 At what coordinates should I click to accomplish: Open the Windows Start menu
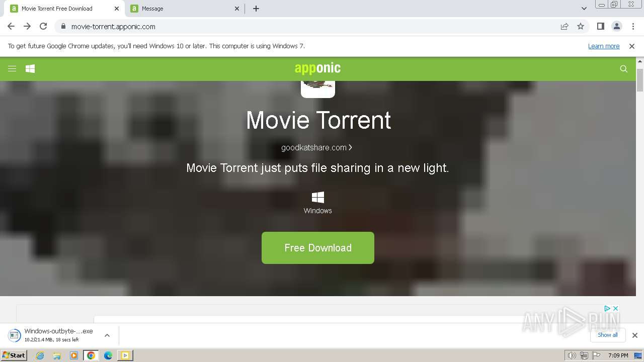[x=14, y=355]
